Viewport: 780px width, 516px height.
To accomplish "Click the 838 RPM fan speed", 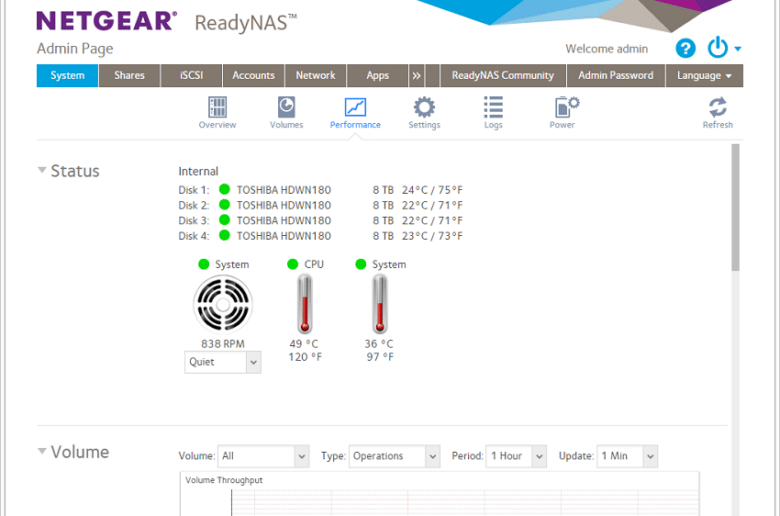I will [x=223, y=344].
